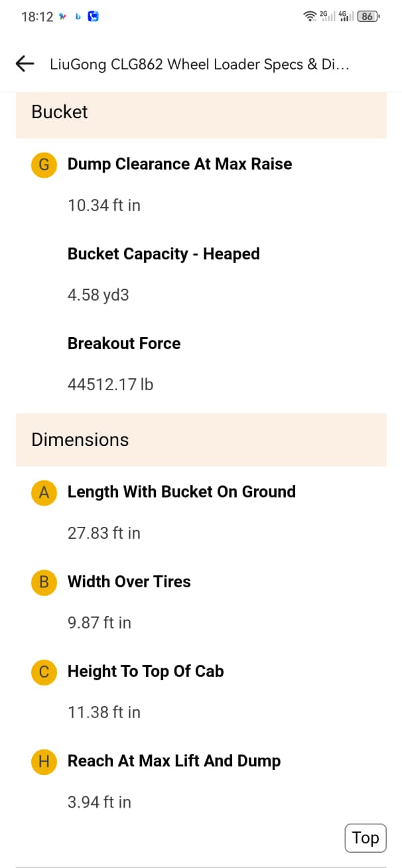The height and width of the screenshot is (868, 402).
Task: Tap the LiuGong CLG862 page title
Action: click(x=200, y=64)
